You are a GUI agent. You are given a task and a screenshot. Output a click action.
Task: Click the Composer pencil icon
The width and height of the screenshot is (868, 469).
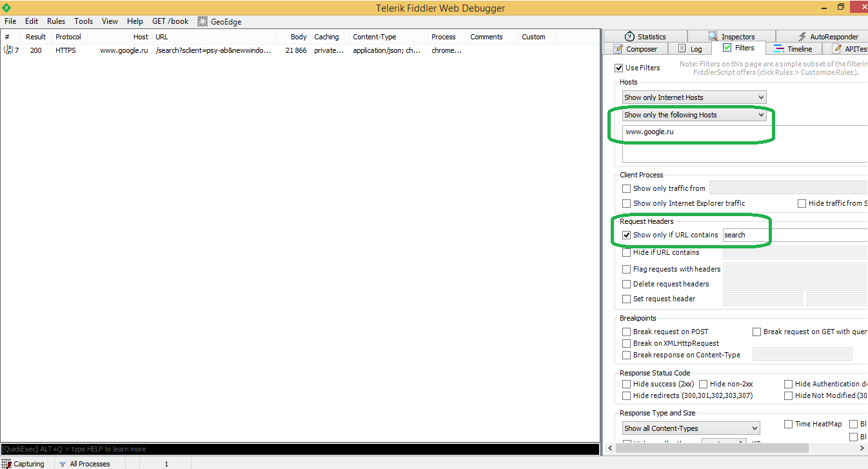(x=617, y=48)
